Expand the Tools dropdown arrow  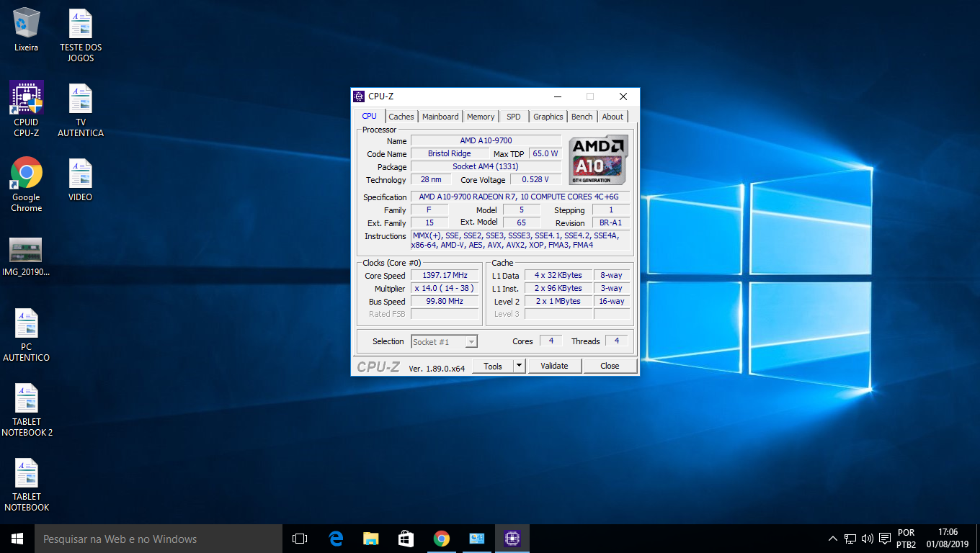click(x=519, y=366)
